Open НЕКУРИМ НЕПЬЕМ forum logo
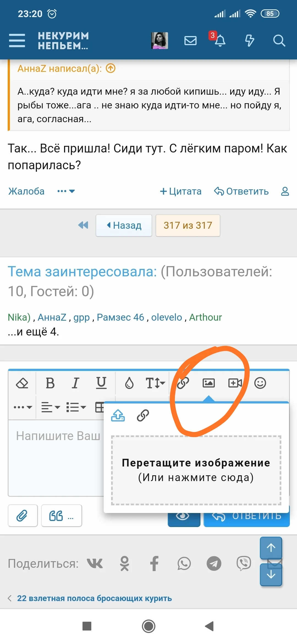This screenshot has height=644, width=297. click(x=63, y=41)
